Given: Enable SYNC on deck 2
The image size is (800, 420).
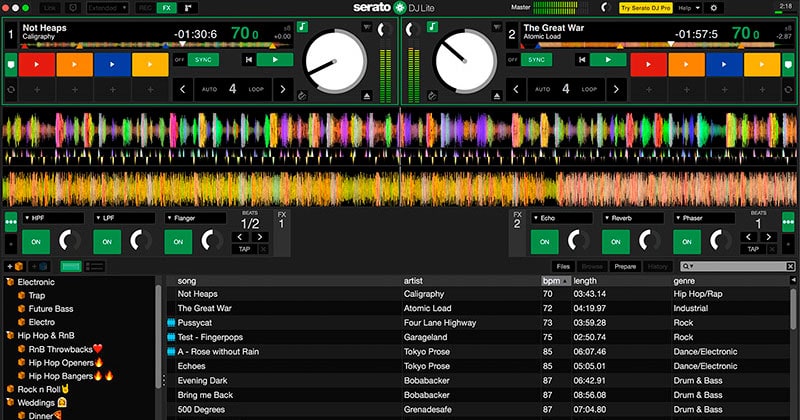Looking at the screenshot, I should click(536, 60).
